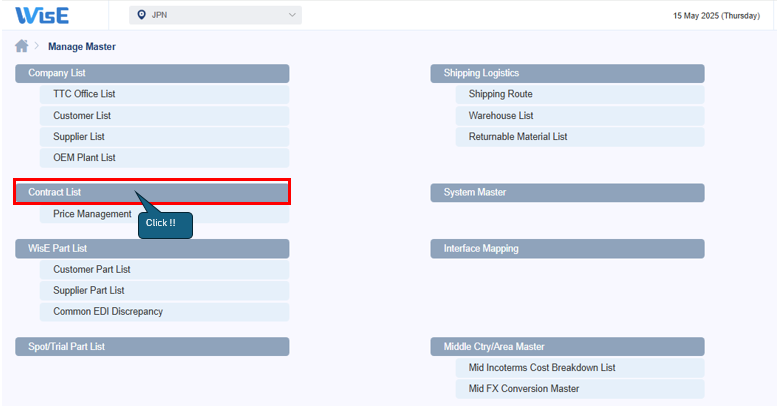Open the JPN country dropdown
Screen dimensions: 777x406
point(215,15)
